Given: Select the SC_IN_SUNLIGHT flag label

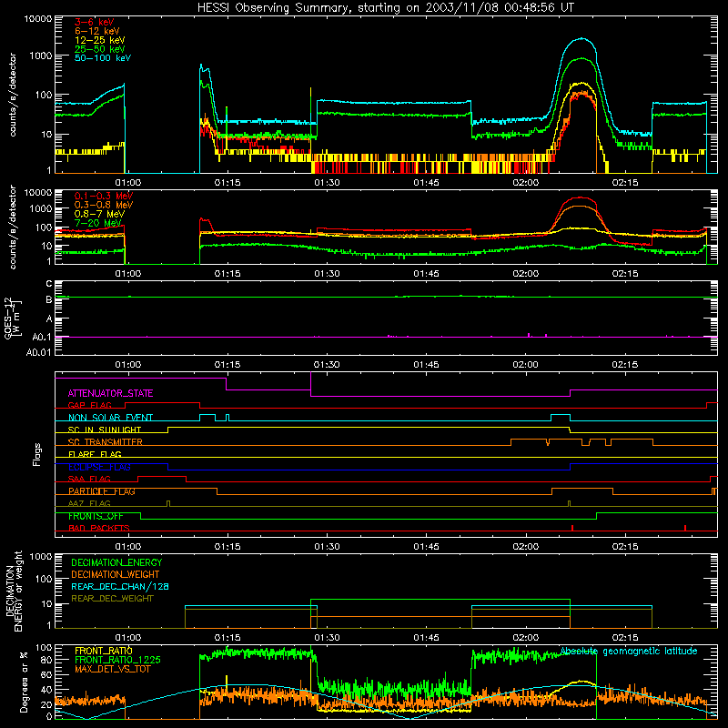Looking at the screenshot, I should (105, 430).
